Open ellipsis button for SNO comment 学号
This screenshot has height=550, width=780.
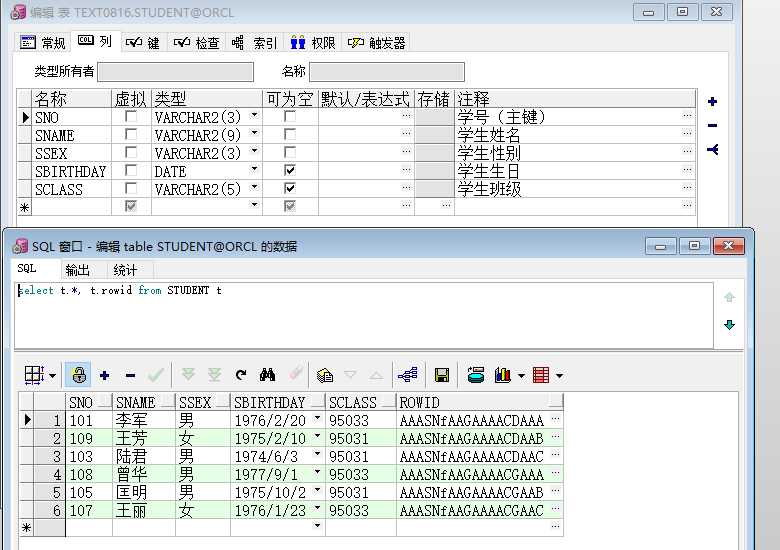point(687,116)
